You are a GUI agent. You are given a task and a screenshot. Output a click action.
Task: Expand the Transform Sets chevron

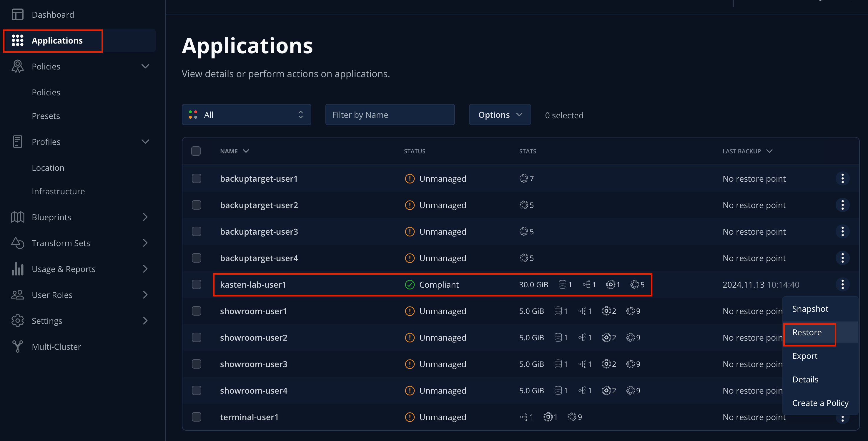pyautogui.click(x=145, y=243)
